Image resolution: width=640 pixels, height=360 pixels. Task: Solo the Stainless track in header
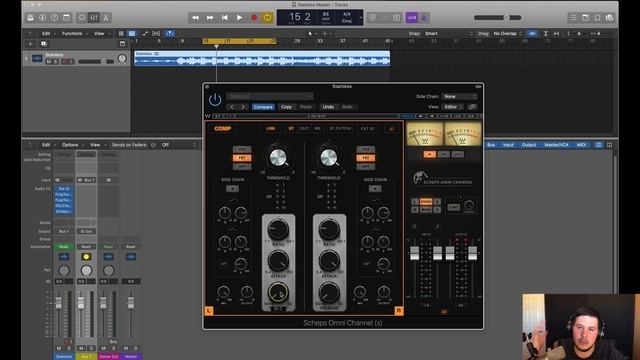pos(56,62)
